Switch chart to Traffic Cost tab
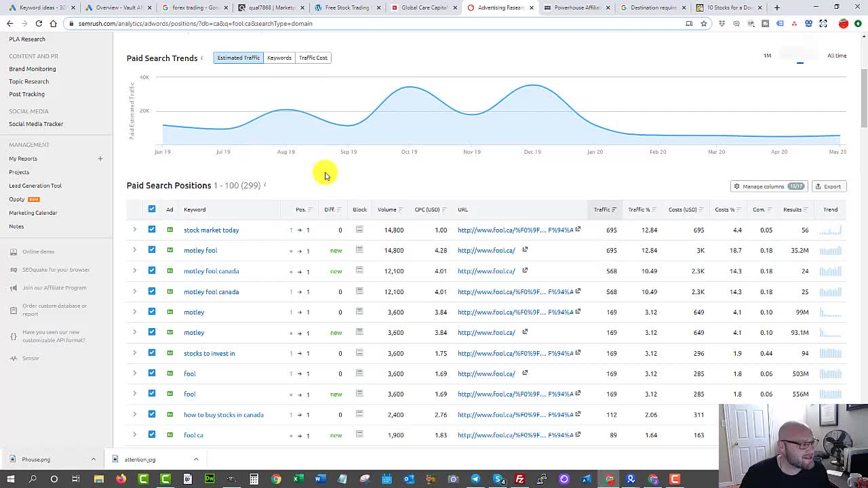Viewport: 868px width, 488px height. click(313, 58)
